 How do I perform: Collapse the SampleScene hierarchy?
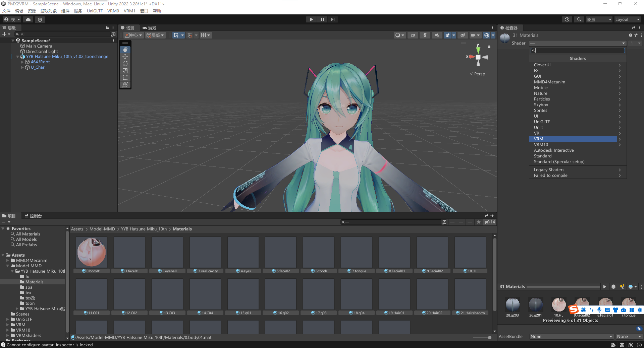pyautogui.click(x=13, y=41)
